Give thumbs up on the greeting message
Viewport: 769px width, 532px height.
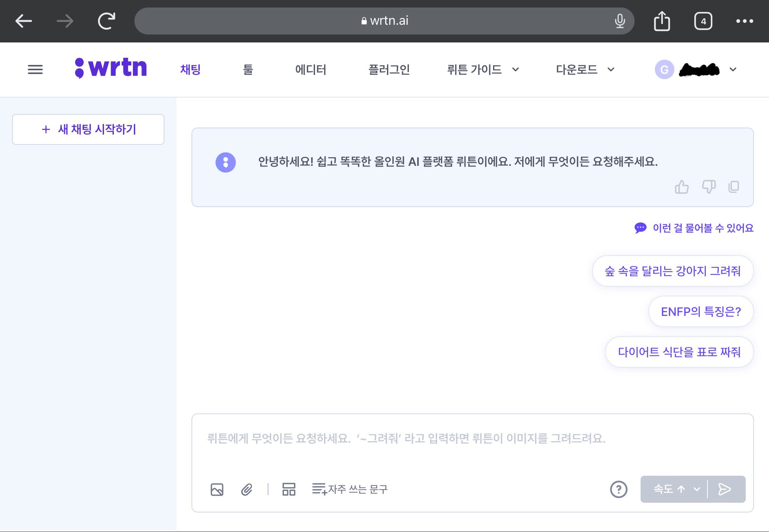click(682, 187)
